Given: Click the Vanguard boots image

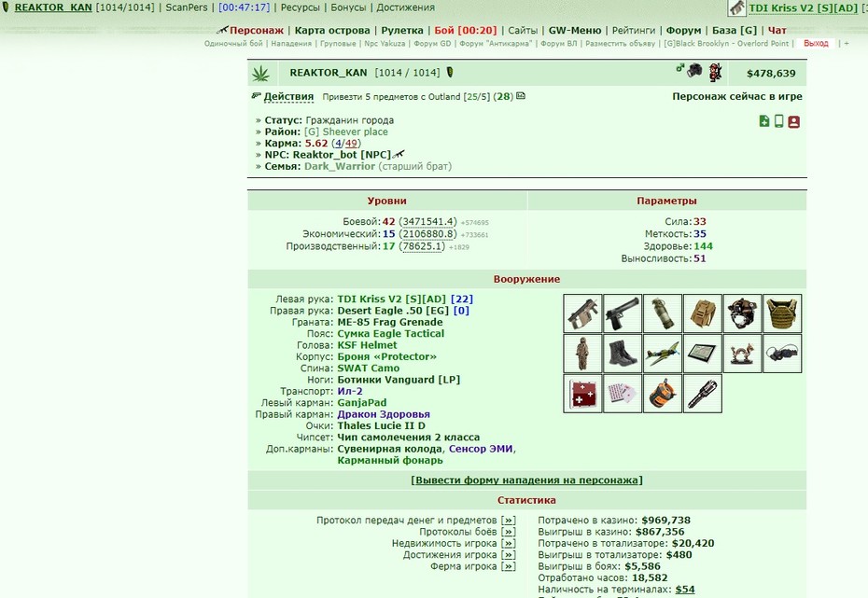Looking at the screenshot, I should point(623,354).
